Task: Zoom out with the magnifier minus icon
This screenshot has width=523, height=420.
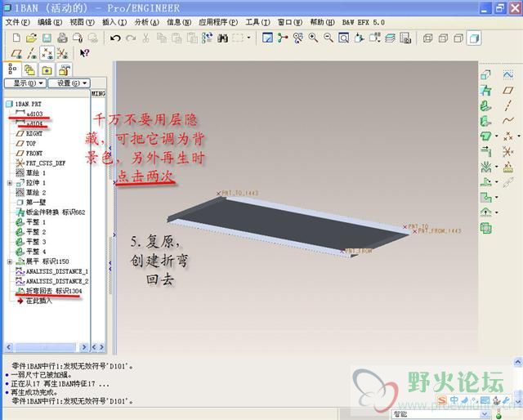Action: point(329,38)
